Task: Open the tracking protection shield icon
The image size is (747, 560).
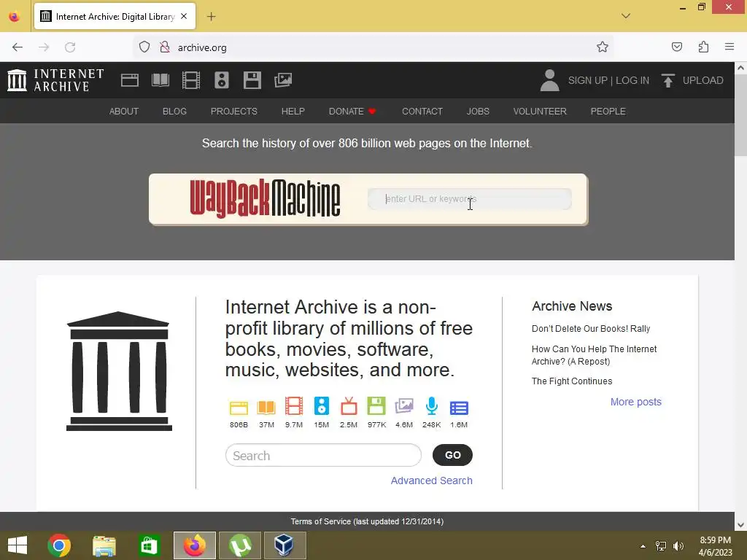Action: pyautogui.click(x=144, y=47)
